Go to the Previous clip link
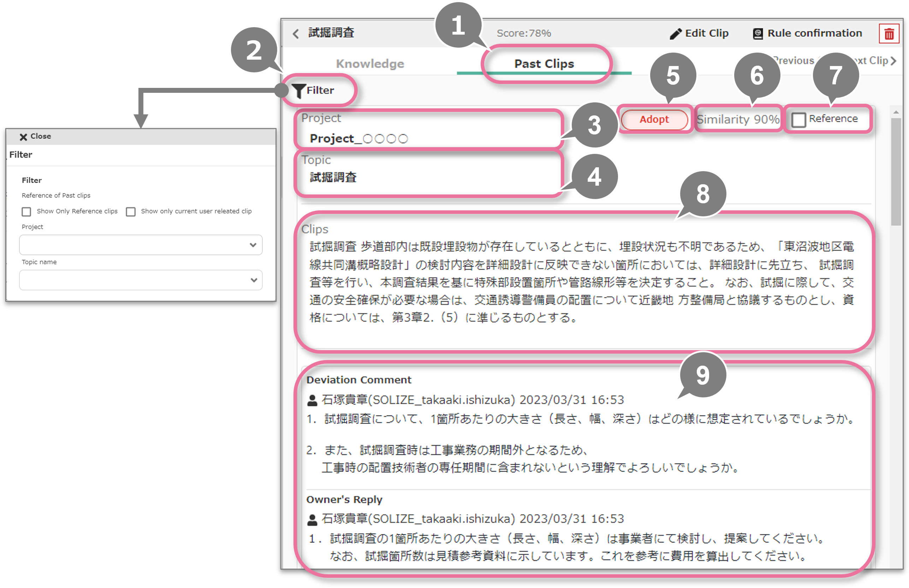Screen dimensions: 909x588 (795, 61)
